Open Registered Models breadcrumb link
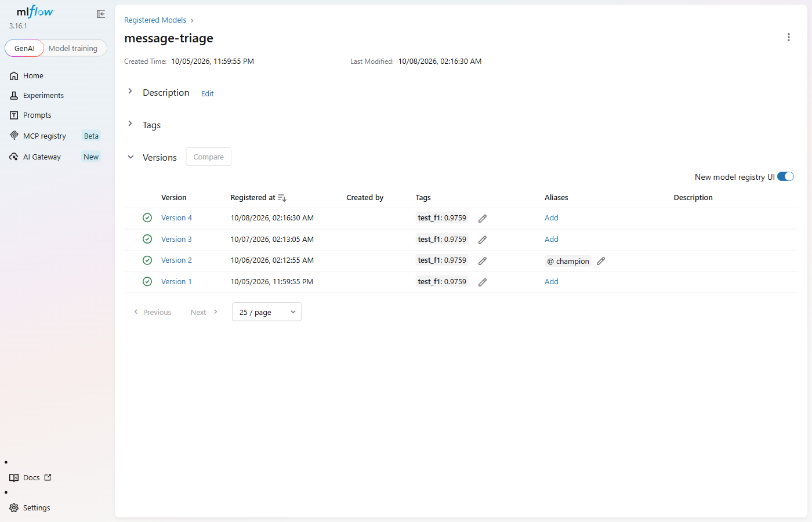The width and height of the screenshot is (812, 522). [155, 20]
